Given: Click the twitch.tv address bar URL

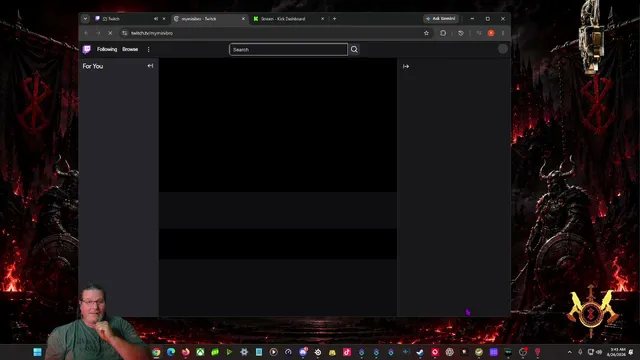Looking at the screenshot, I should tap(152, 33).
